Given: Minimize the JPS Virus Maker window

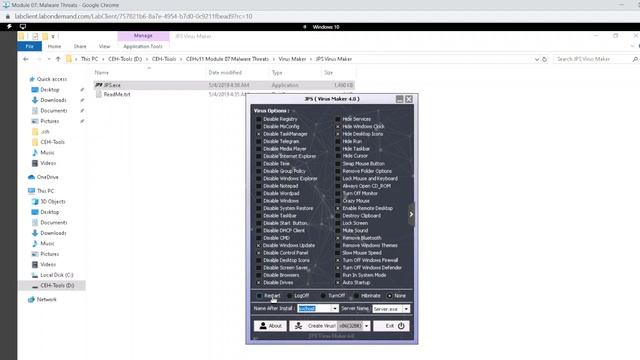Looking at the screenshot, I should 400,99.
